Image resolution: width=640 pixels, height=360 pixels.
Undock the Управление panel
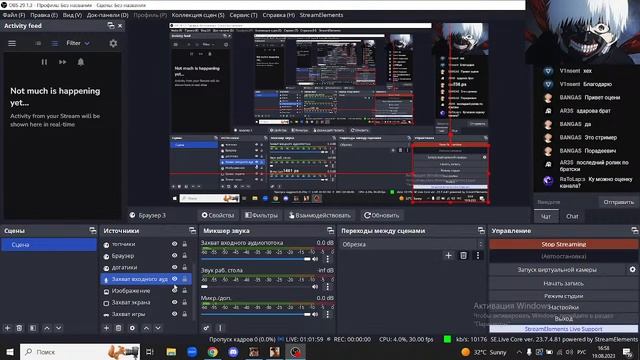click(634, 231)
